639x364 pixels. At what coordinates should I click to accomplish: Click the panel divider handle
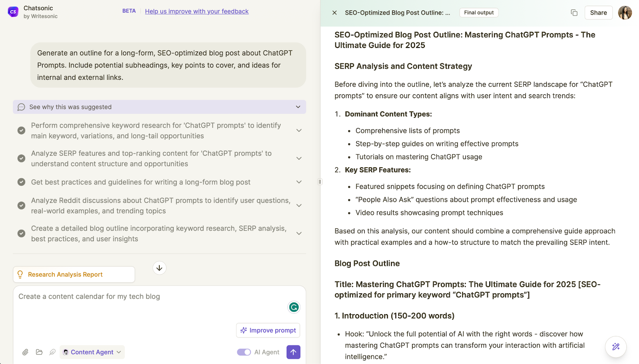point(320,182)
